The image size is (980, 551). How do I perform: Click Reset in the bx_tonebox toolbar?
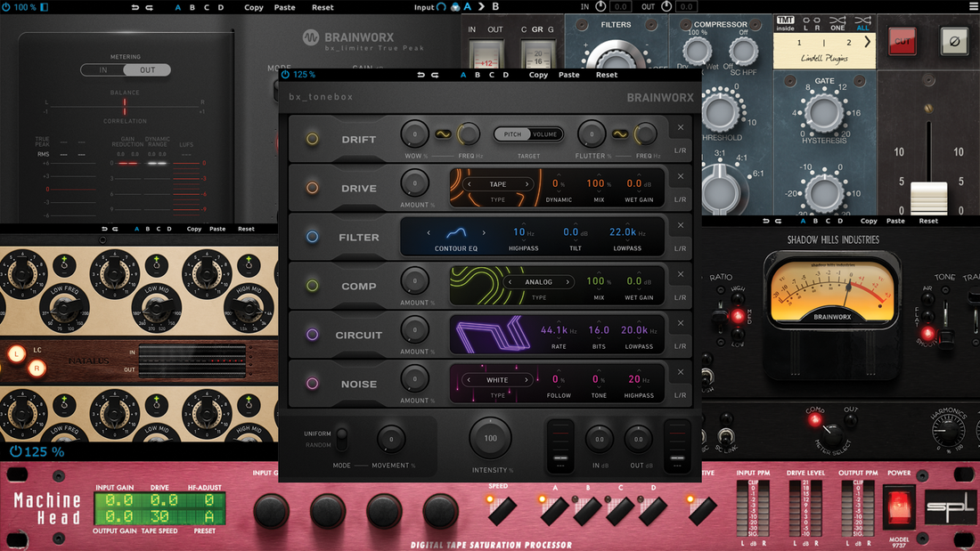point(606,75)
